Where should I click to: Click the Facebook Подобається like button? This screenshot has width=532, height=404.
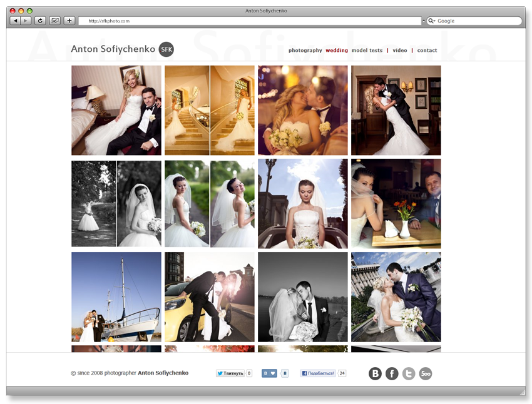pyautogui.click(x=317, y=373)
